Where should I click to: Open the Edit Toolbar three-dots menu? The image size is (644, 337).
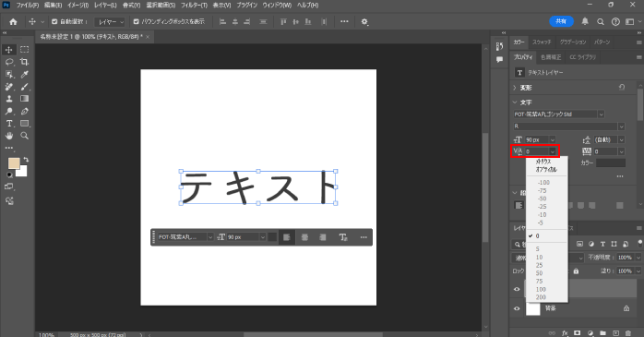click(9, 148)
